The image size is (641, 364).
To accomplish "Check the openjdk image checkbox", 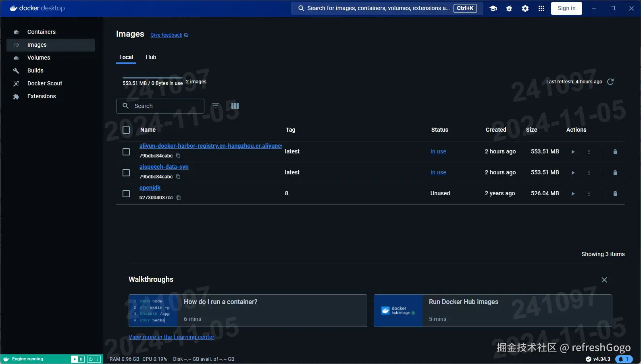I will pyautogui.click(x=126, y=194).
